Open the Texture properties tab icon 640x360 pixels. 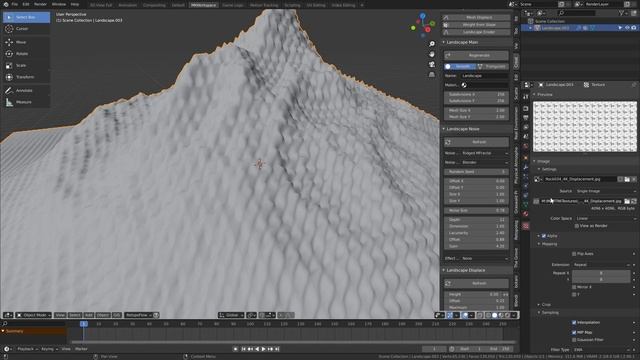pyautogui.click(x=526, y=226)
